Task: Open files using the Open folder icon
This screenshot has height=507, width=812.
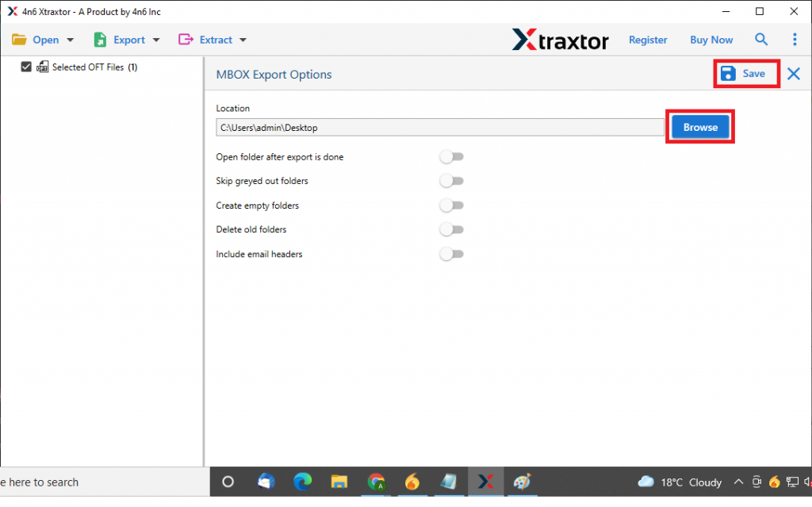Action: point(20,39)
